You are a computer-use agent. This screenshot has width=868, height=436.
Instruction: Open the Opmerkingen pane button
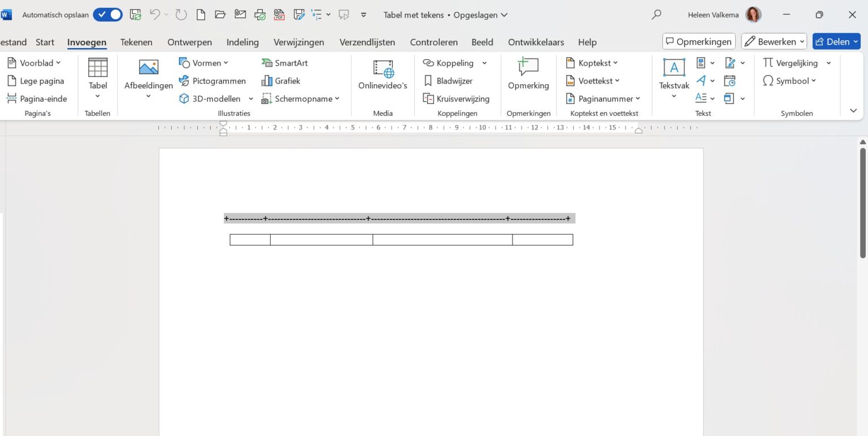(x=699, y=41)
